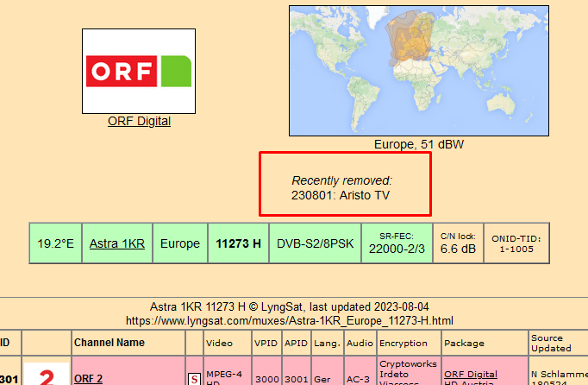Click the VPID column header
Image resolution: width=588 pixels, height=385 pixels.
(x=266, y=343)
